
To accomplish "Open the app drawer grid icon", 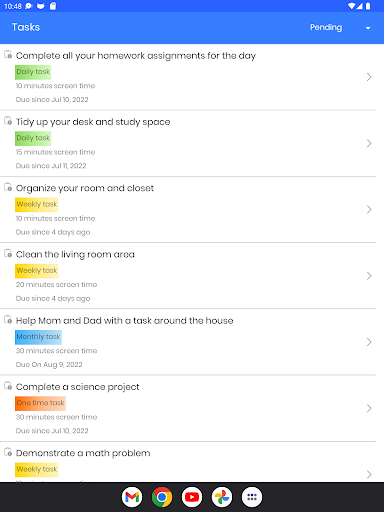I will pyautogui.click(x=252, y=497).
